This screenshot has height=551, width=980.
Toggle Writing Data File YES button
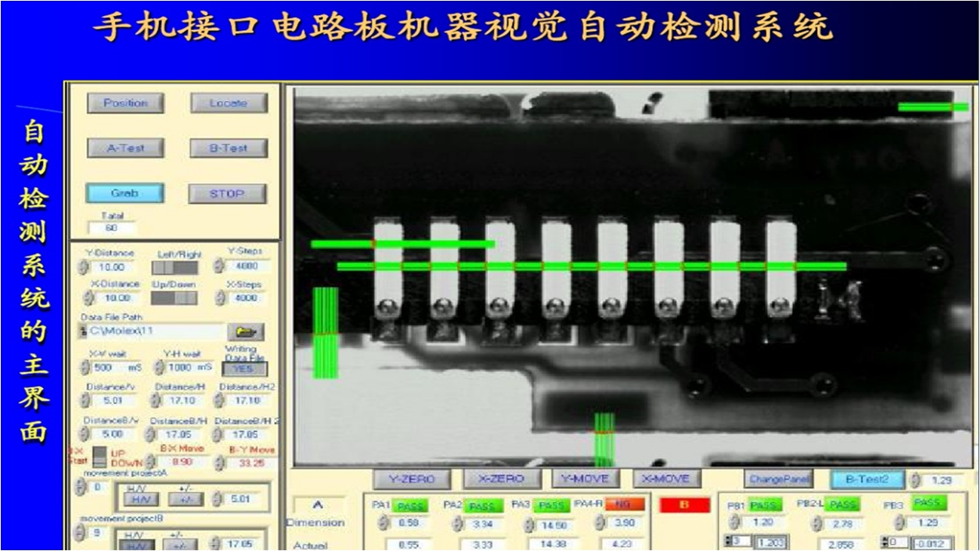(x=244, y=369)
